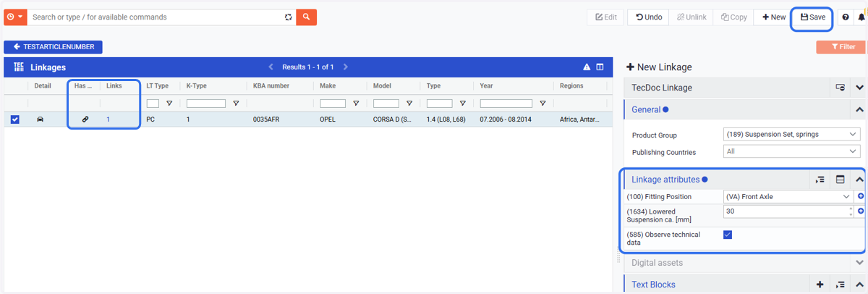
Task: Open Model column filter funnel
Action: point(409,104)
